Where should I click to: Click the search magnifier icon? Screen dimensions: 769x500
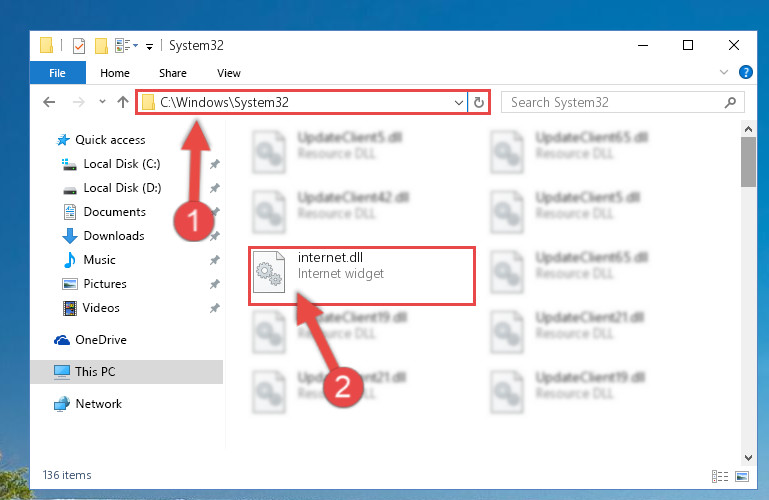(x=730, y=102)
